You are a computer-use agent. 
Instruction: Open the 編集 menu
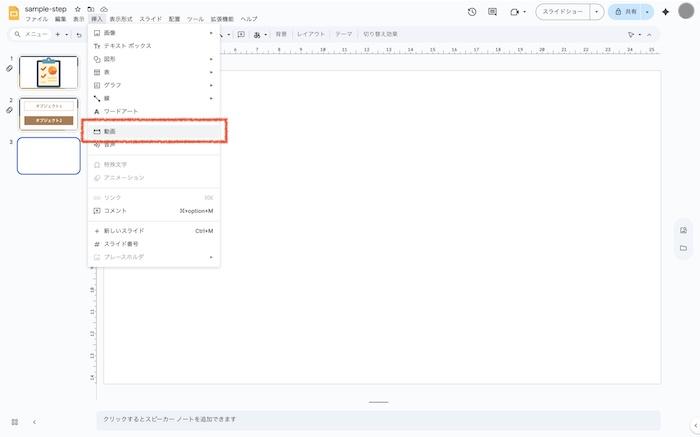click(61, 19)
